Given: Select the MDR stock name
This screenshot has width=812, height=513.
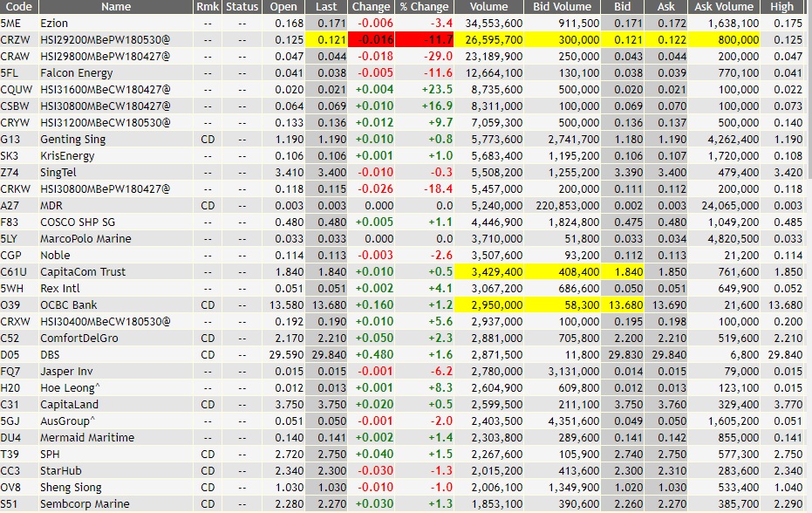Looking at the screenshot, I should [51, 206].
